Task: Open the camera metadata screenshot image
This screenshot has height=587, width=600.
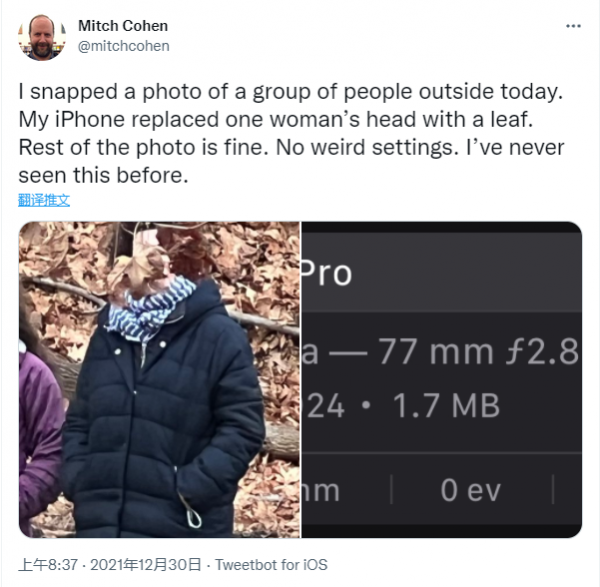Action: (442, 379)
